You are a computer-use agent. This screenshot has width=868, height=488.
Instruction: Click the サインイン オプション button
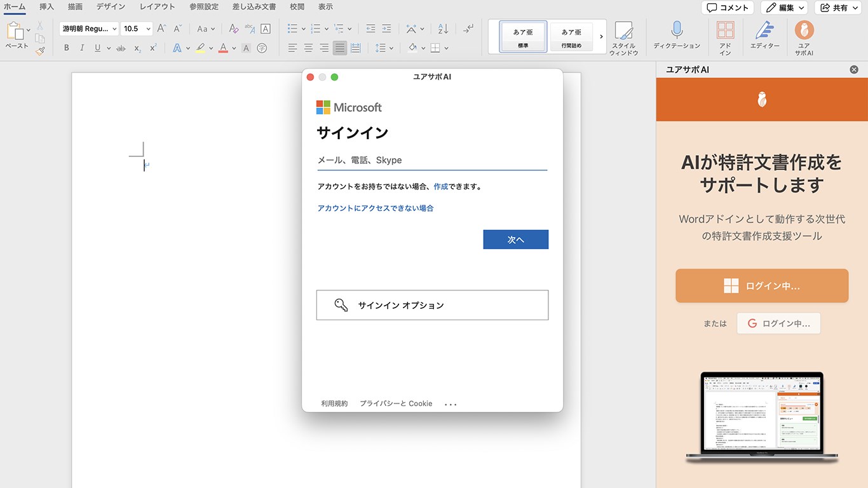[432, 305]
